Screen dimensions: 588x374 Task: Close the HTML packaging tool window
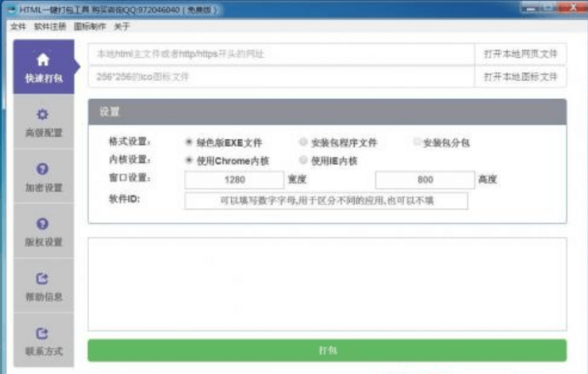(573, 7)
